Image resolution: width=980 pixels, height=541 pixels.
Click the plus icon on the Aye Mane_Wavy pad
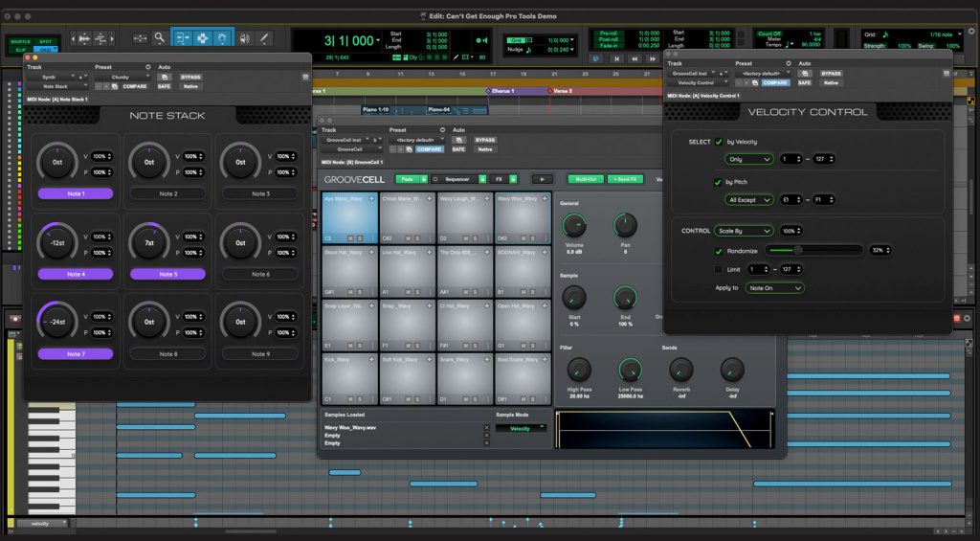click(x=372, y=199)
